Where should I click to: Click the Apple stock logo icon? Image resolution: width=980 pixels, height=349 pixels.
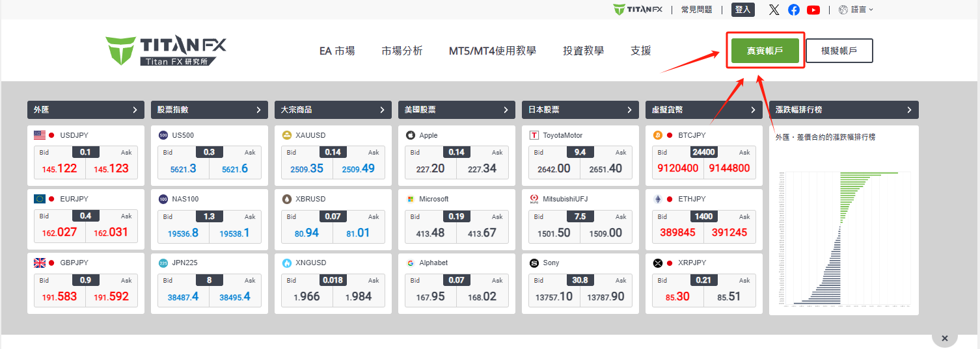pos(410,135)
